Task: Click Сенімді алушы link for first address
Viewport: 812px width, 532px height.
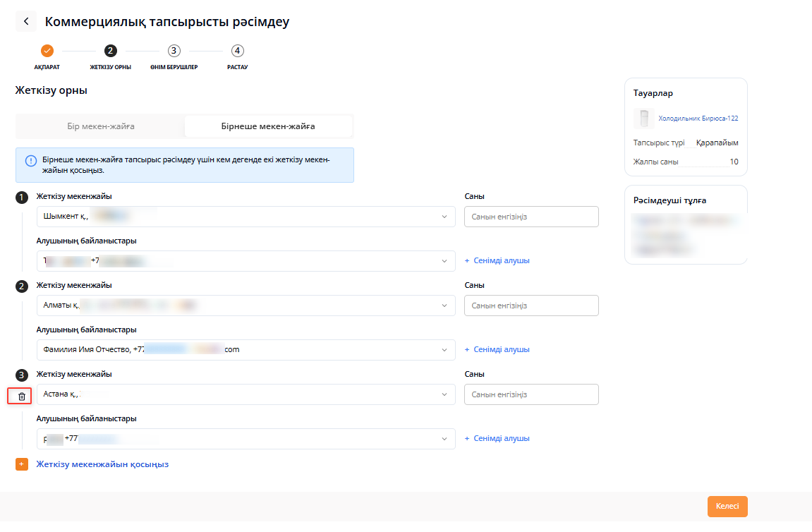Action: pyautogui.click(x=497, y=261)
